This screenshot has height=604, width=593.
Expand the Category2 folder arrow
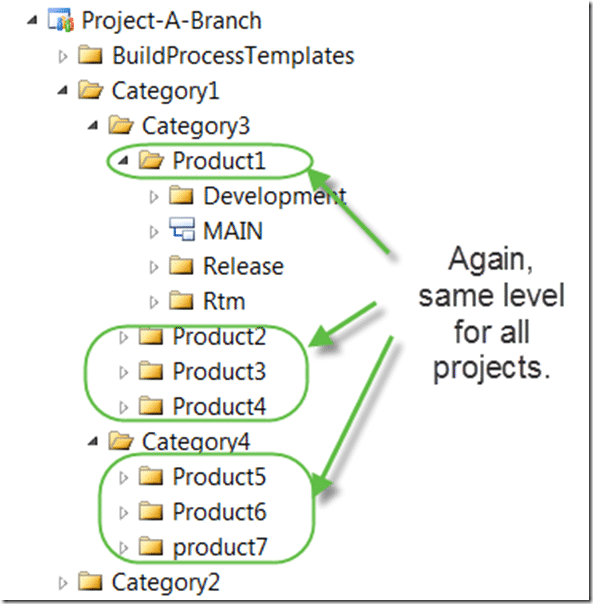pos(63,583)
